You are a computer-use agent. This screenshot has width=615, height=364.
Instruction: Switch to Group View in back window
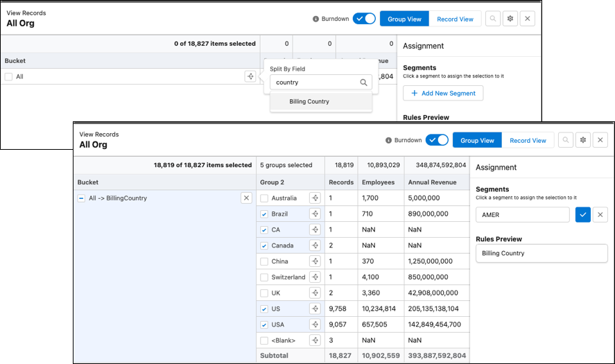pyautogui.click(x=404, y=19)
